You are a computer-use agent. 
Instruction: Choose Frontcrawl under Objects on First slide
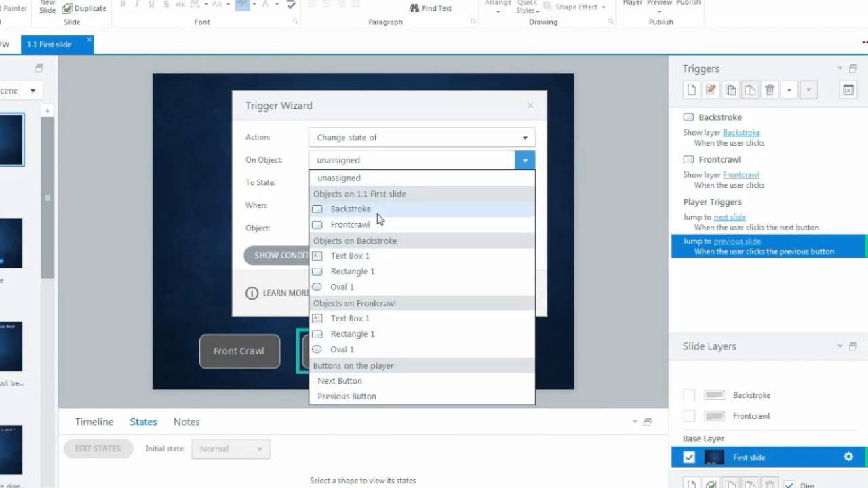click(x=422, y=224)
